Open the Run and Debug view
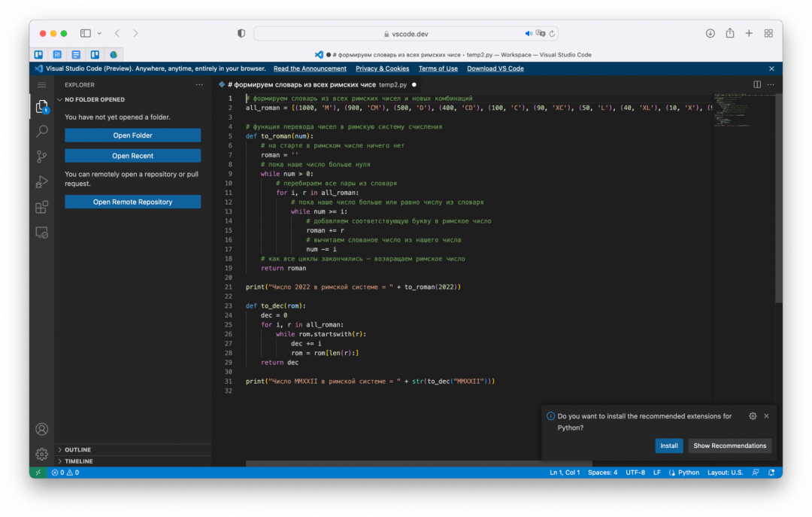812x517 pixels. [42, 182]
